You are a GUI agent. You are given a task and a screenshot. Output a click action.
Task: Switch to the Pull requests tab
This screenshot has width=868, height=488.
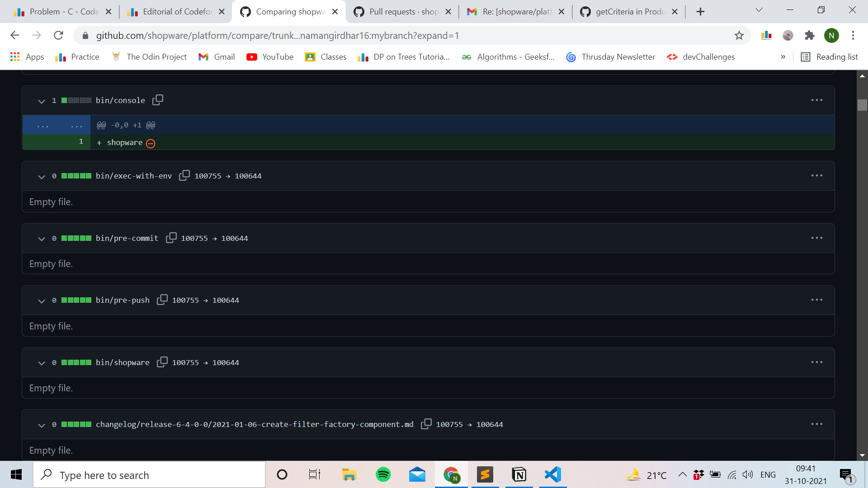click(x=402, y=11)
